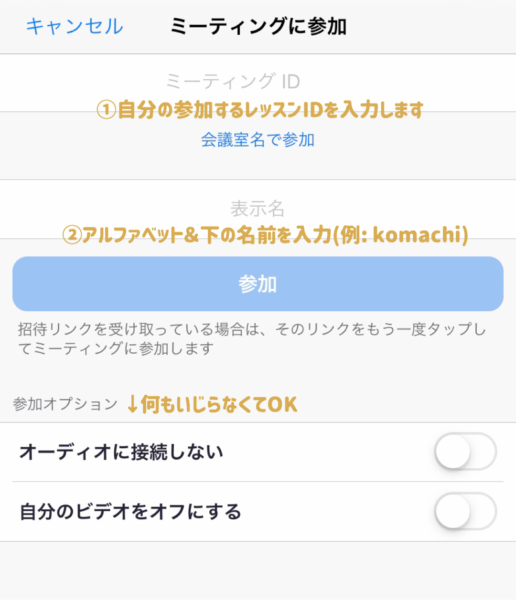
Task: Click the 自分のビデオをオフにする row label
Action: click(x=131, y=511)
